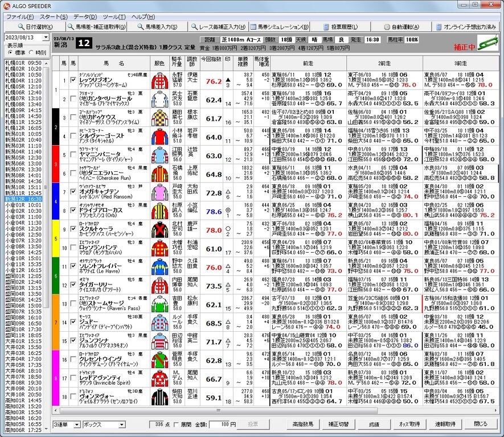Click the 速報取得 button
Image resolution: width=504 pixels, height=437 pixels.
[x=445, y=424]
